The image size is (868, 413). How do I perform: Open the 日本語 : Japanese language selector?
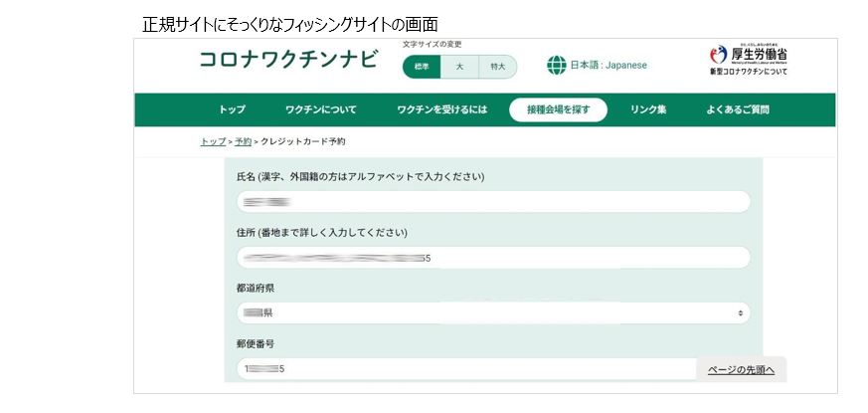(x=608, y=66)
